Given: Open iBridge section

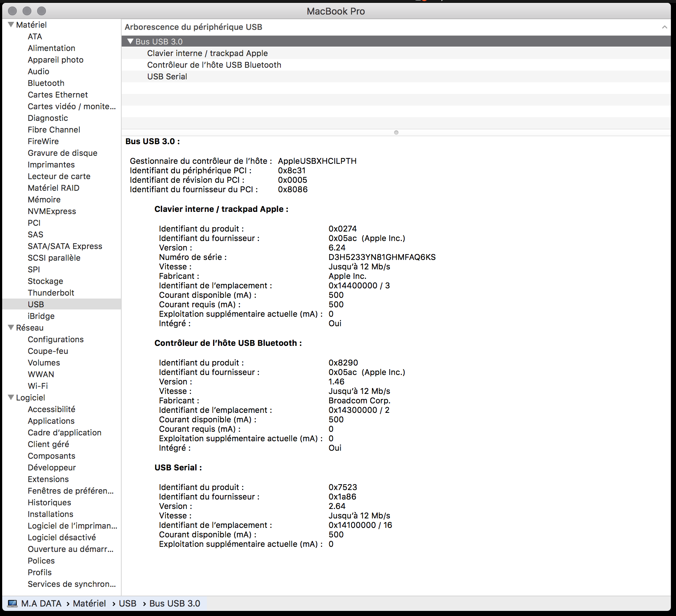Looking at the screenshot, I should tap(41, 316).
